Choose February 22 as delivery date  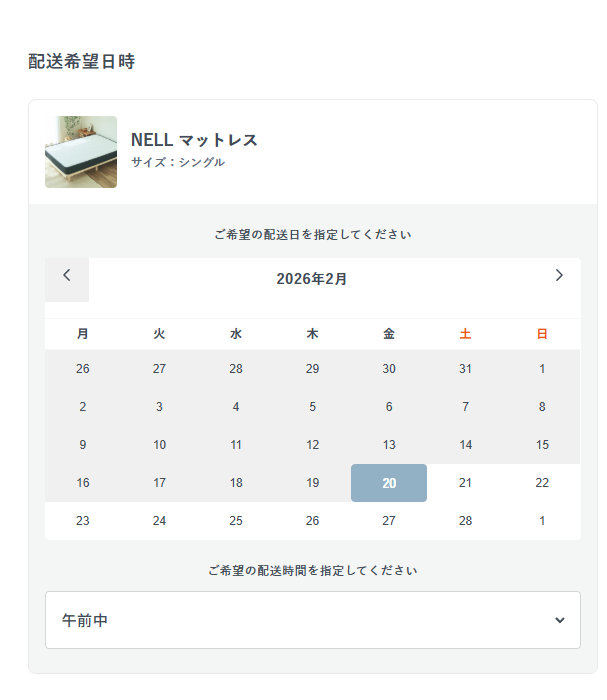(542, 483)
